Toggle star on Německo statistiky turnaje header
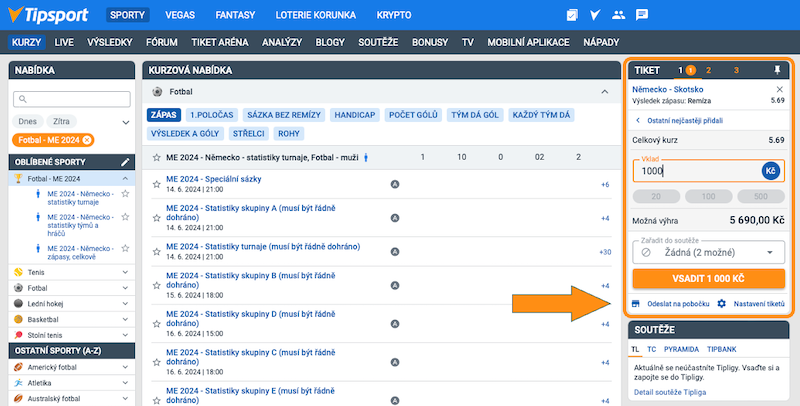Screen dimensions: 800x406 click(x=156, y=158)
